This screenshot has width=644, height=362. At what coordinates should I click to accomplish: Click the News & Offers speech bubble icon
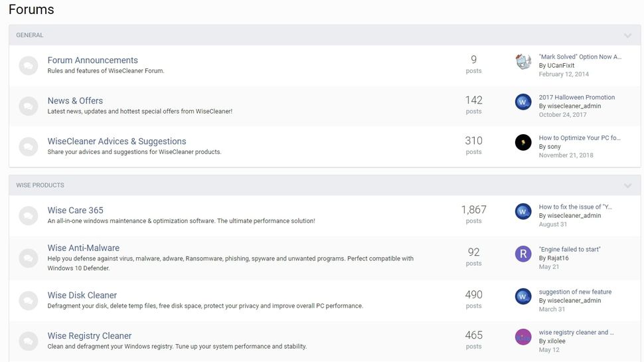[x=28, y=106]
